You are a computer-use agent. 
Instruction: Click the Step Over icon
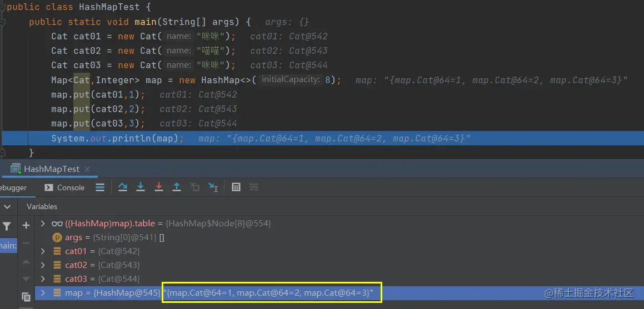(122, 188)
